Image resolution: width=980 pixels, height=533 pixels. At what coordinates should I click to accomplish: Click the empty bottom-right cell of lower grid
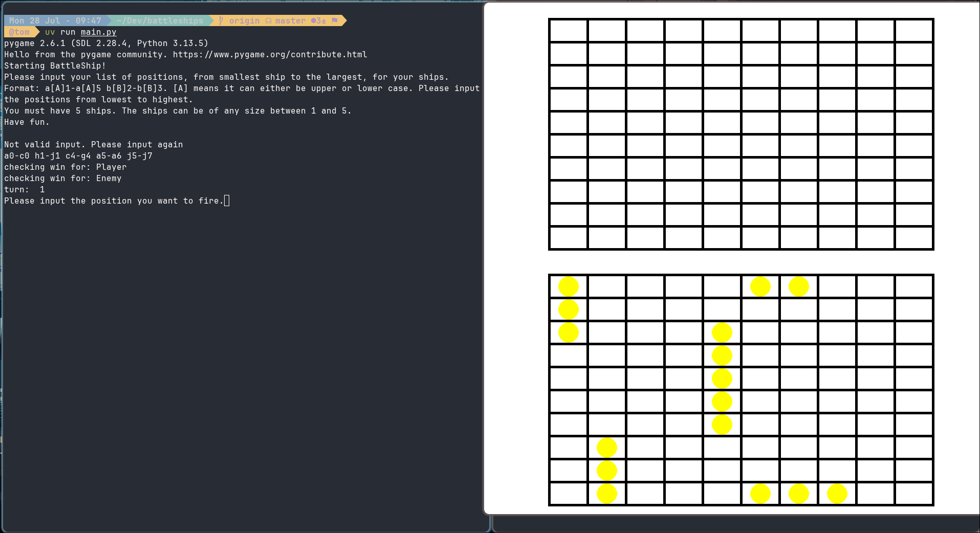(913, 494)
